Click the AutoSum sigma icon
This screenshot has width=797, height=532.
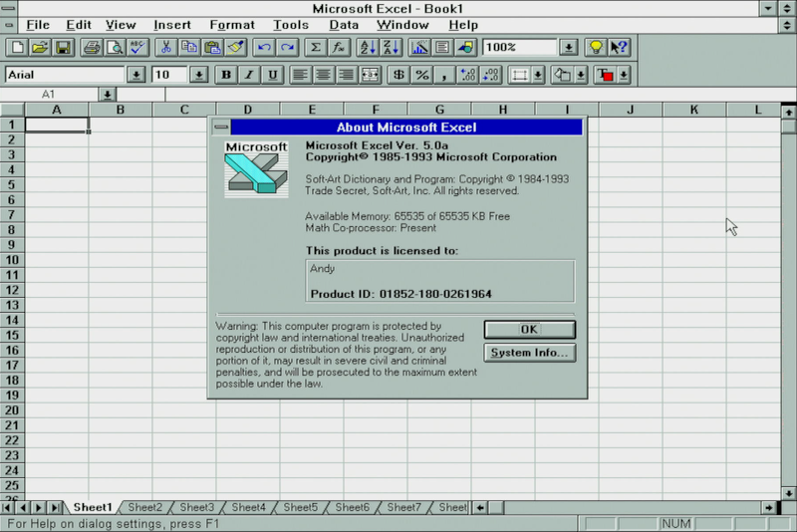click(x=316, y=47)
